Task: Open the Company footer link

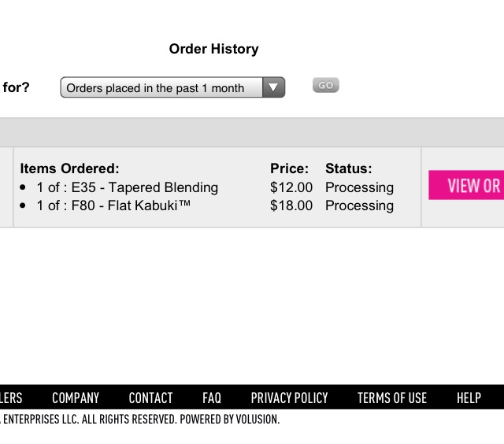Action: click(76, 398)
